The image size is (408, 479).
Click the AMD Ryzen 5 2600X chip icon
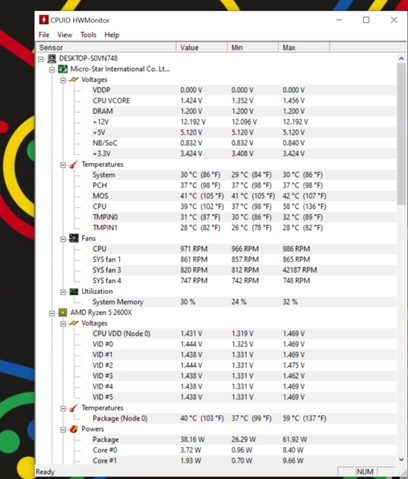(x=63, y=313)
